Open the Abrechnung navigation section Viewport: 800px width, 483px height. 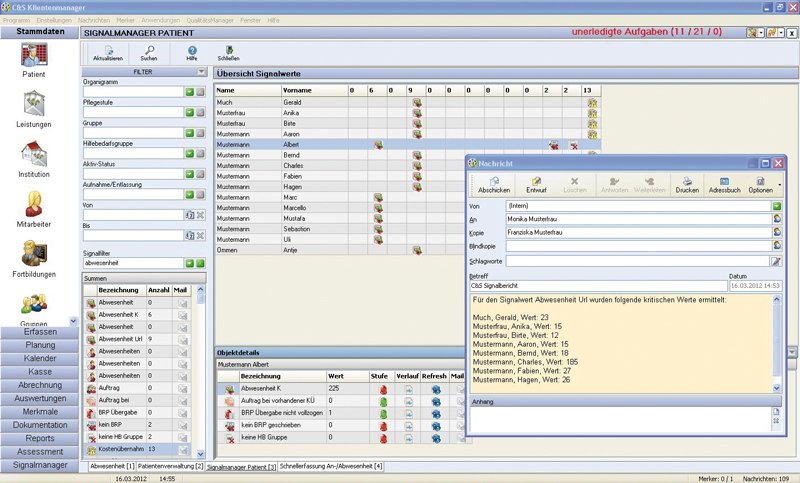(40, 385)
